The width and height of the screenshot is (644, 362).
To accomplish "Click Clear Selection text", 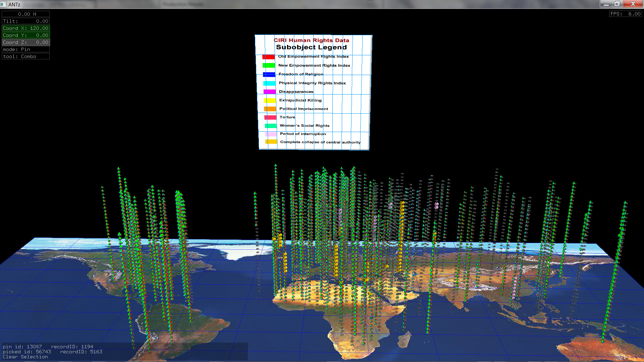I will coord(25,357).
